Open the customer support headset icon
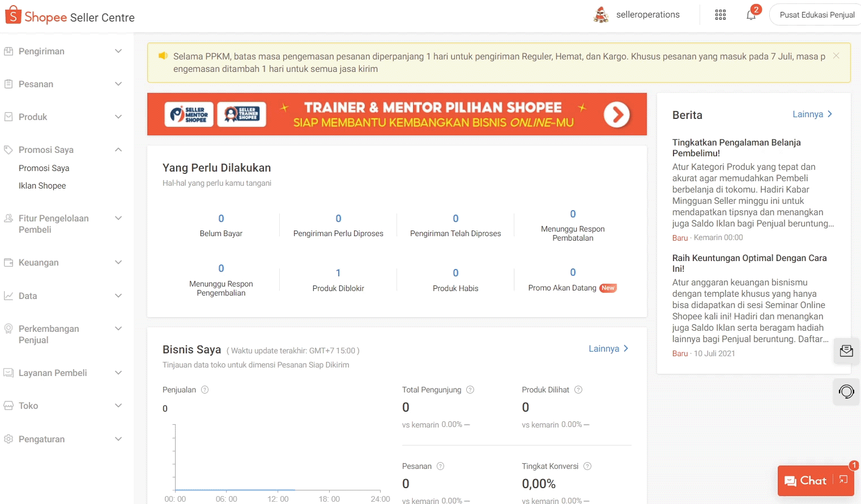The image size is (861, 504). [x=846, y=391]
